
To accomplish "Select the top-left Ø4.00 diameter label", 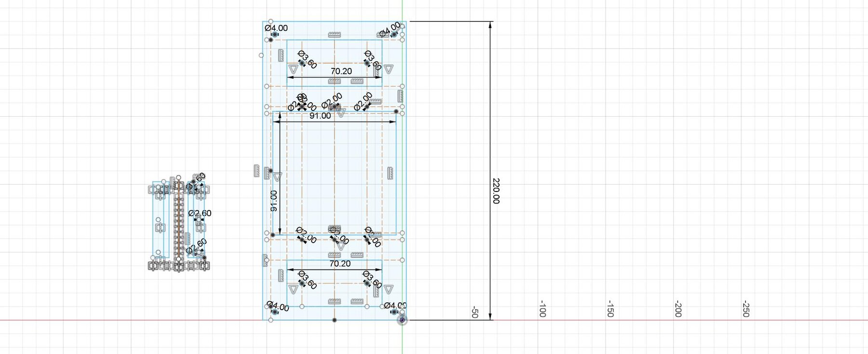I will pyautogui.click(x=276, y=28).
